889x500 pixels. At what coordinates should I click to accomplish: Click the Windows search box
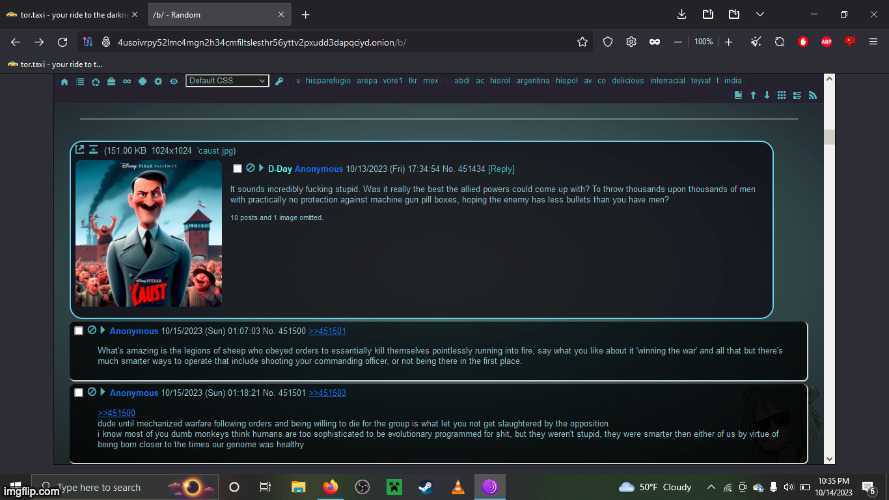(125, 487)
